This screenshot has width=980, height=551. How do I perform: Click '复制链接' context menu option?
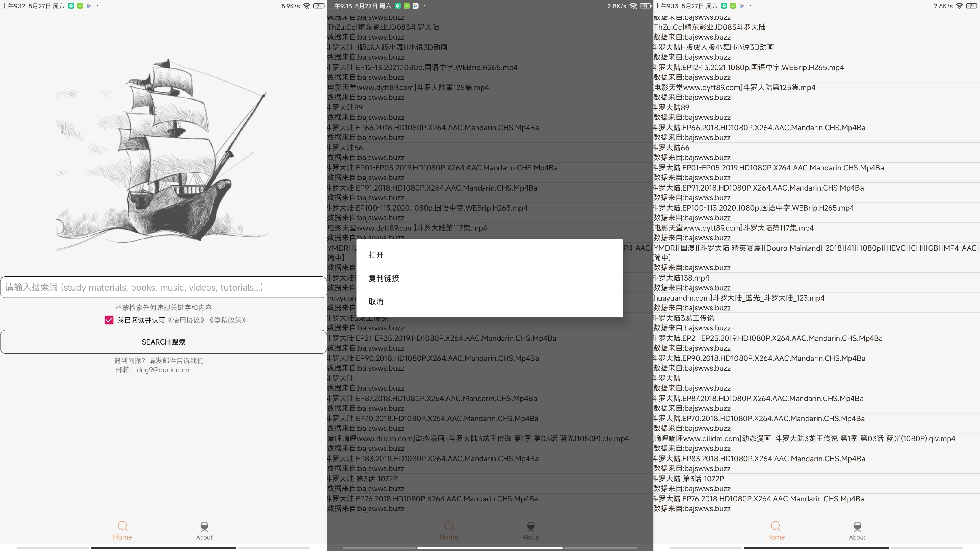point(384,278)
